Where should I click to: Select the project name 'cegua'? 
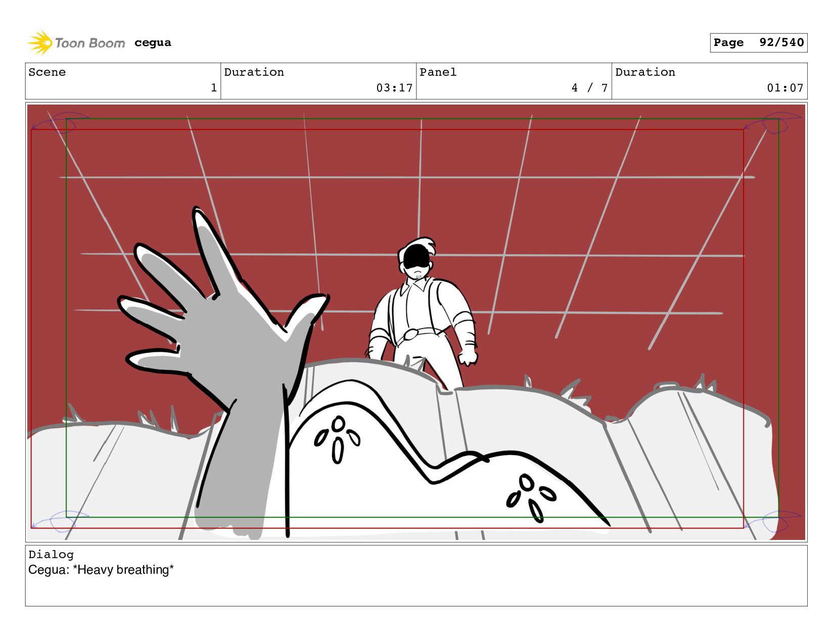pyautogui.click(x=153, y=43)
